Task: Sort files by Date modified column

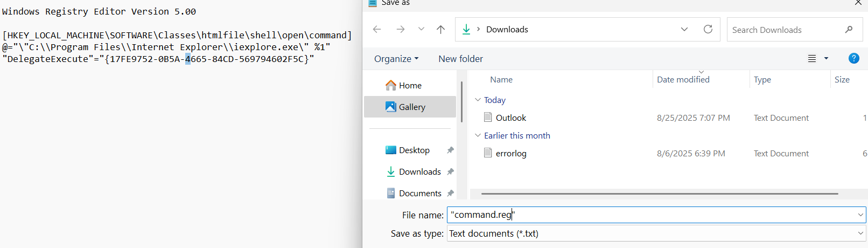Action: click(x=683, y=79)
